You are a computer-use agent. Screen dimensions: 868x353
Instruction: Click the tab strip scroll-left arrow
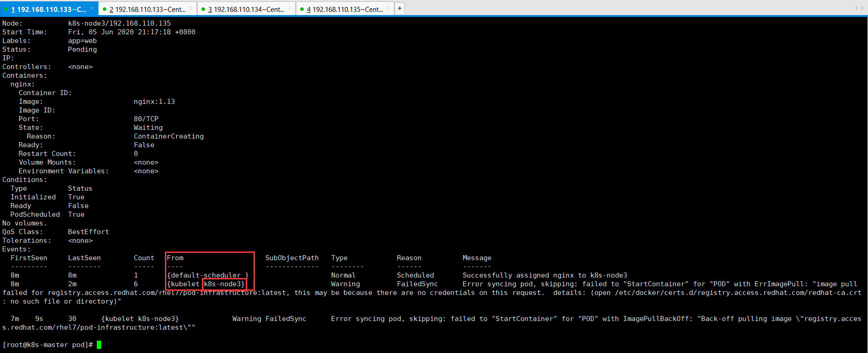point(856,8)
